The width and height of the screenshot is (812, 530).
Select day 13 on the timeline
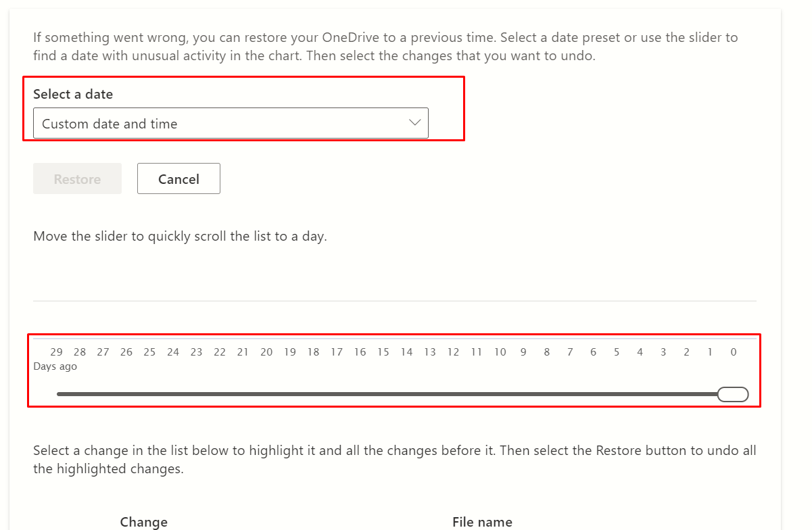point(430,352)
